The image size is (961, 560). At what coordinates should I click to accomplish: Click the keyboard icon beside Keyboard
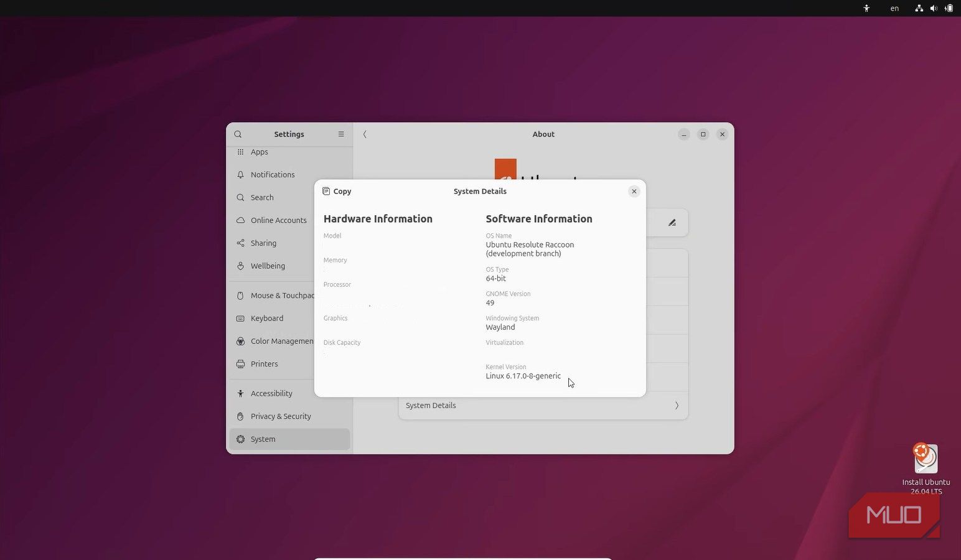tap(240, 319)
